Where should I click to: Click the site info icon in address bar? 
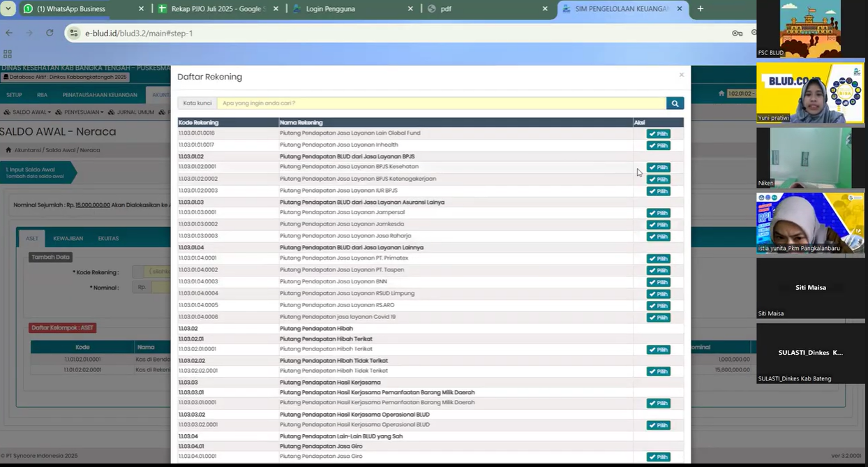pyautogui.click(x=75, y=33)
